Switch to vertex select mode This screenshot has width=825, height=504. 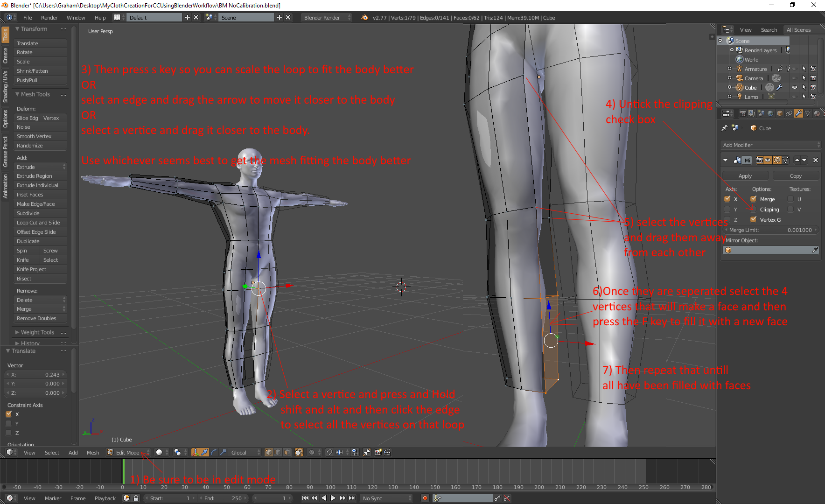click(x=269, y=452)
